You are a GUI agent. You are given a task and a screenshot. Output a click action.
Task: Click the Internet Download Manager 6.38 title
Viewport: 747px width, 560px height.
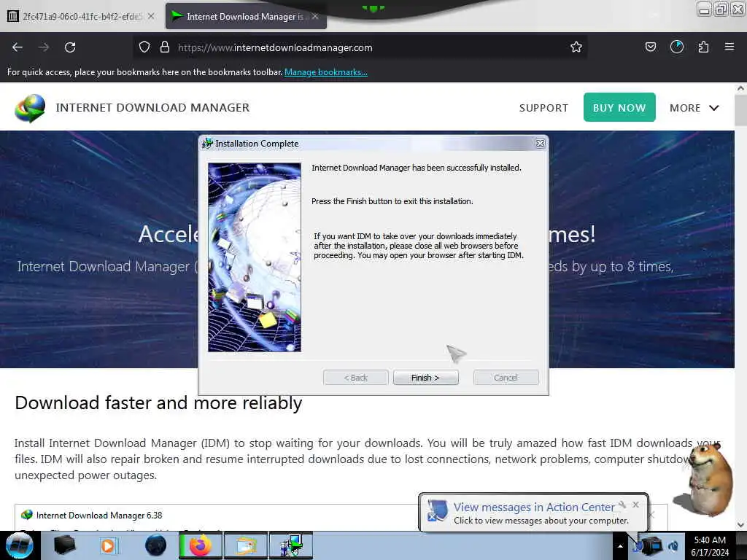pyautogui.click(x=99, y=516)
